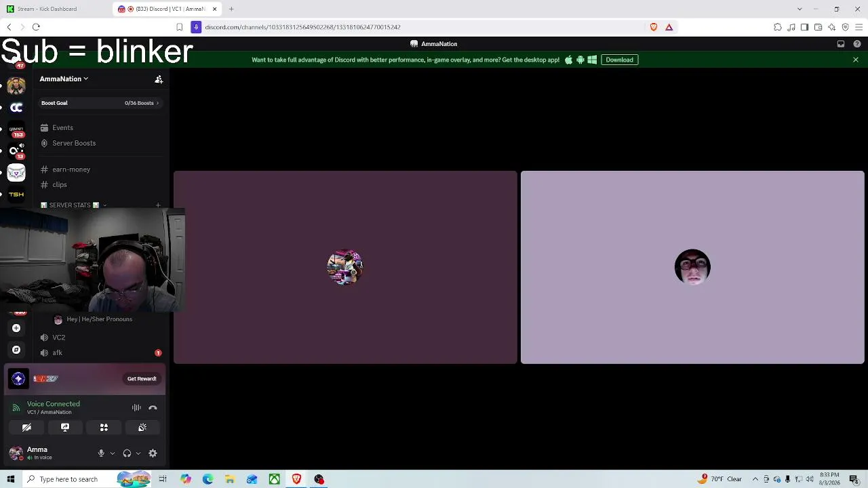Bookmark this page with the bookmark icon

(179, 27)
